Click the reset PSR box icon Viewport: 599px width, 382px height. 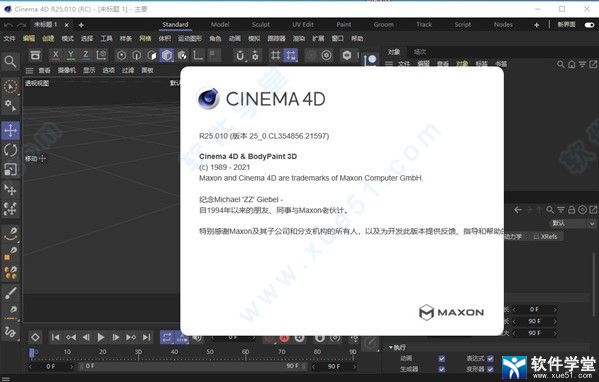click(36, 55)
